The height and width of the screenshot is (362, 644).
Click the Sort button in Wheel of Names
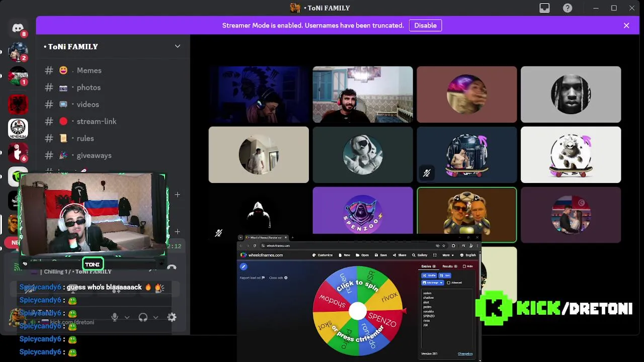445,276
